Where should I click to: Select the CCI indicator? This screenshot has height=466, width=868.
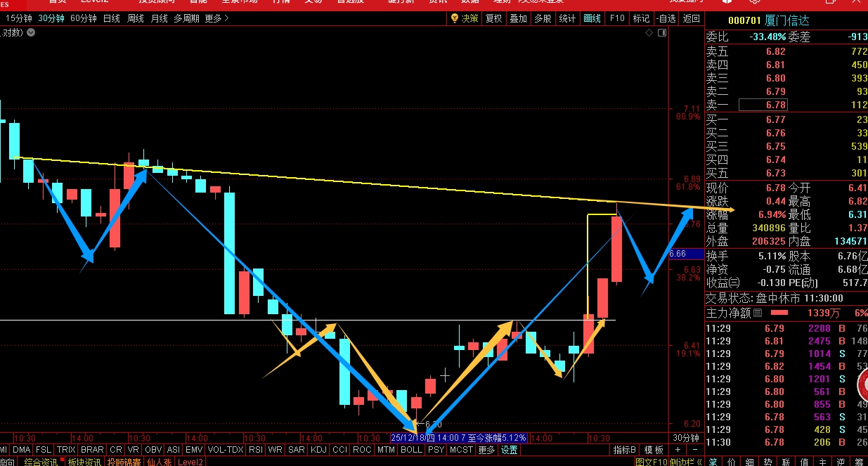pos(340,449)
